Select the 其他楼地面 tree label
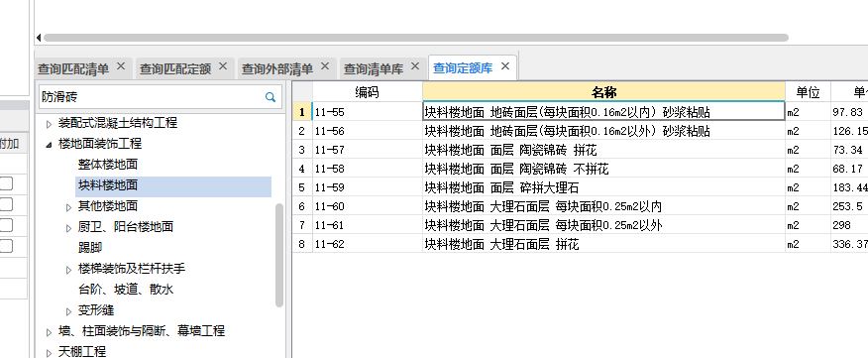This screenshot has height=358, width=868. click(108, 206)
